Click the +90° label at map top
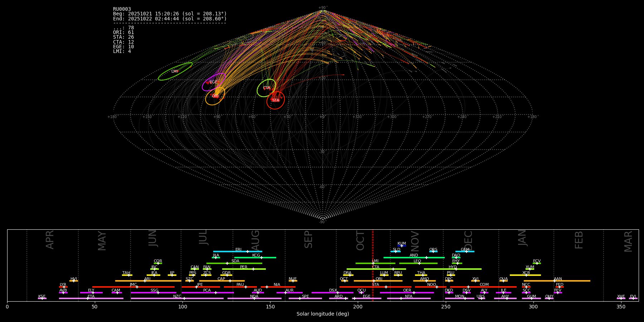Image resolution: width=644 pixels, height=322 pixels. click(x=323, y=8)
